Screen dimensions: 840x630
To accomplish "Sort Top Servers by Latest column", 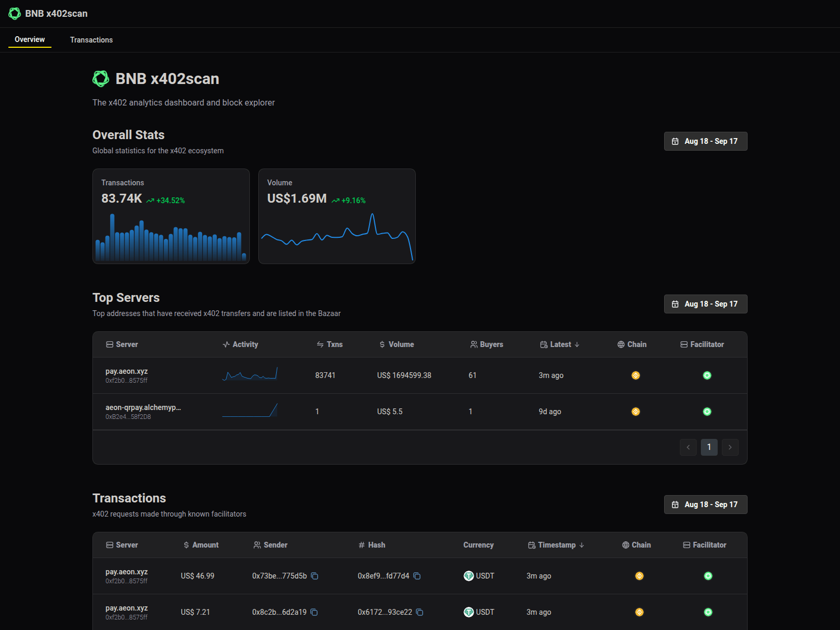I will [x=560, y=344].
